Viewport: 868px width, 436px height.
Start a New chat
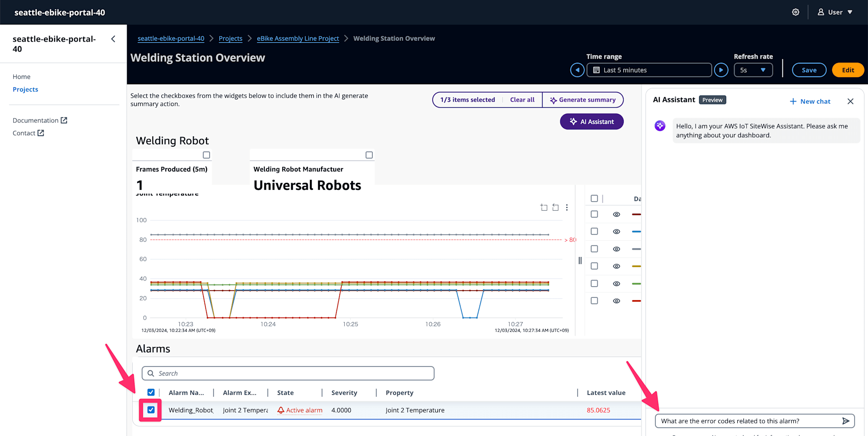click(810, 102)
